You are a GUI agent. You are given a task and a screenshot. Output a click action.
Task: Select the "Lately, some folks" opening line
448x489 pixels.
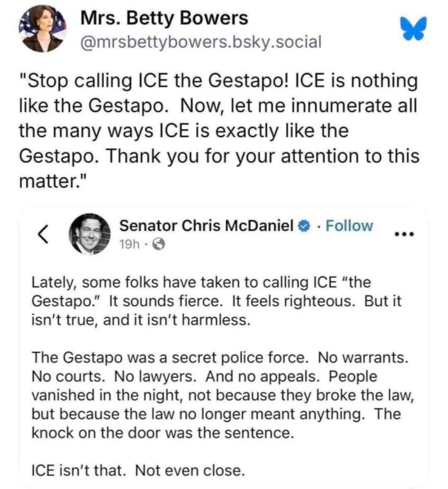tap(201, 282)
